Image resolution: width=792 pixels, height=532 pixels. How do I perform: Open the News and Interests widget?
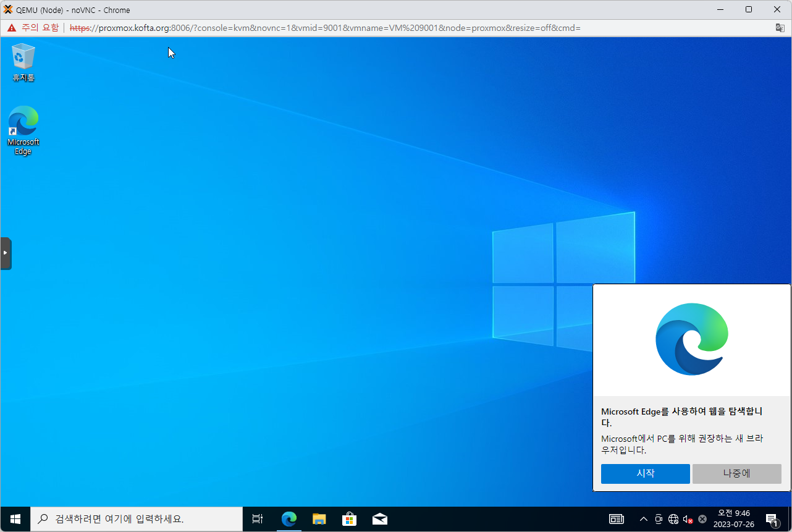pyautogui.click(x=617, y=519)
